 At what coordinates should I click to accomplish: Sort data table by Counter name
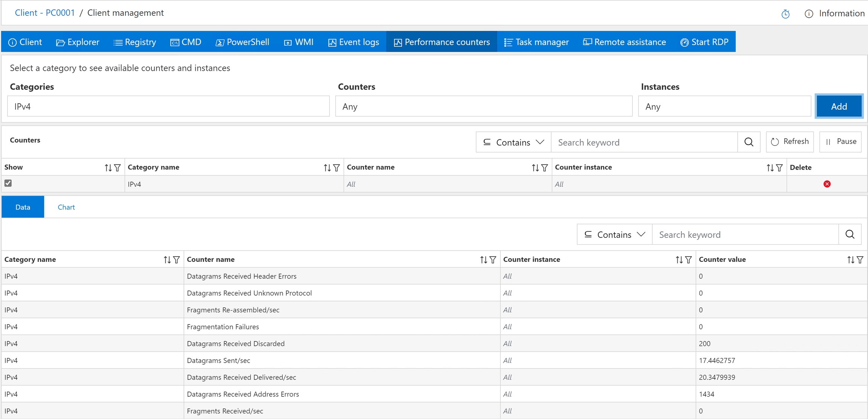click(483, 260)
